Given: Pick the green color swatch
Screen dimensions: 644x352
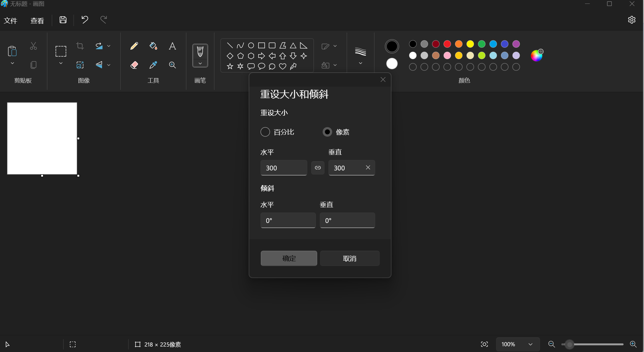Looking at the screenshot, I should click(482, 44).
